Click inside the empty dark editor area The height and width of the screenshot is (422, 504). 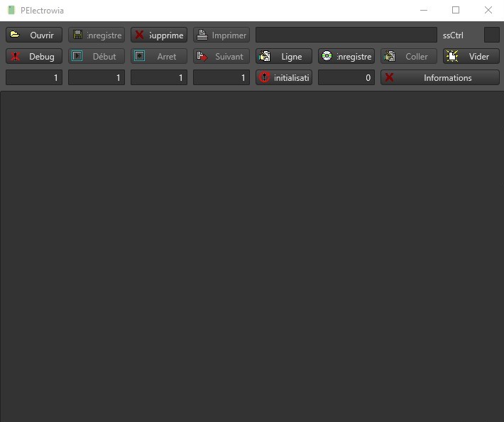click(x=252, y=255)
